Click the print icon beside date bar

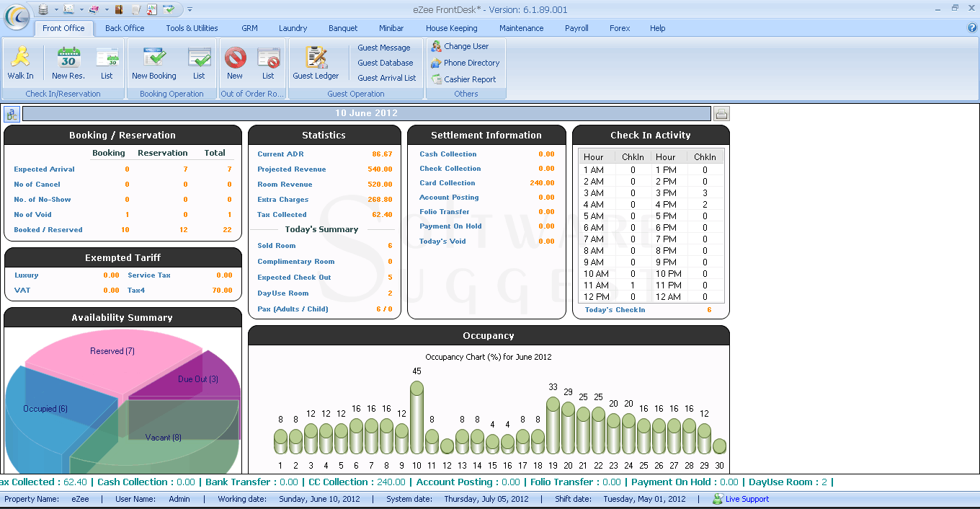tap(721, 114)
